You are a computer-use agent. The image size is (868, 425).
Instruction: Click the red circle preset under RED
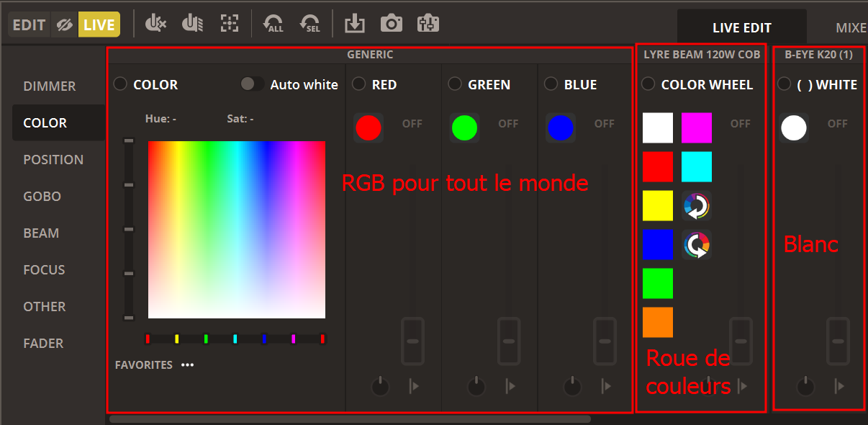point(369,128)
